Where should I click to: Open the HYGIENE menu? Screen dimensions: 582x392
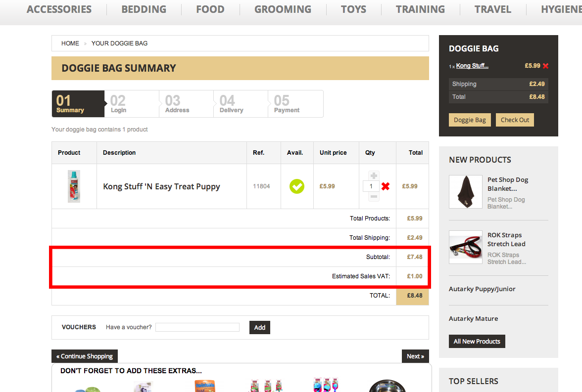[x=561, y=9]
